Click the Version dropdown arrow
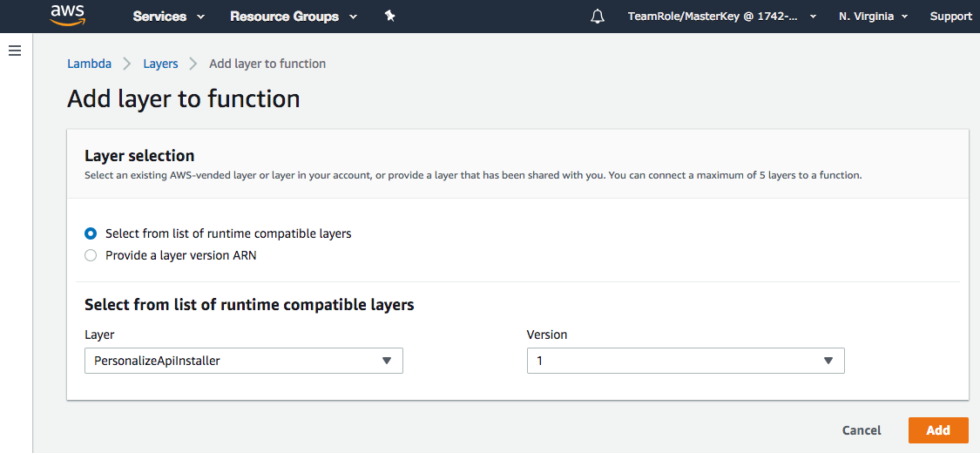Viewport: 980px width, 453px height. coord(828,361)
